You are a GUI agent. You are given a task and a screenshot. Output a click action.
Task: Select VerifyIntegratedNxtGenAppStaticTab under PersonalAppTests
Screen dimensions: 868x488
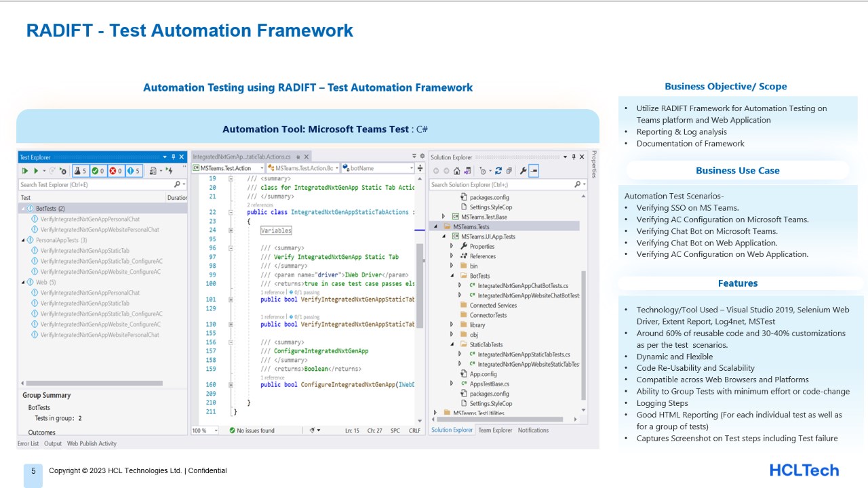tap(85, 251)
